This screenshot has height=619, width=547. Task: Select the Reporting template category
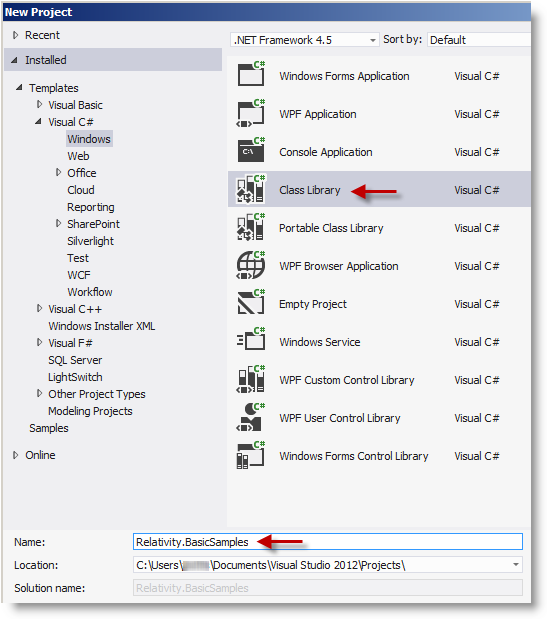[x=91, y=207]
